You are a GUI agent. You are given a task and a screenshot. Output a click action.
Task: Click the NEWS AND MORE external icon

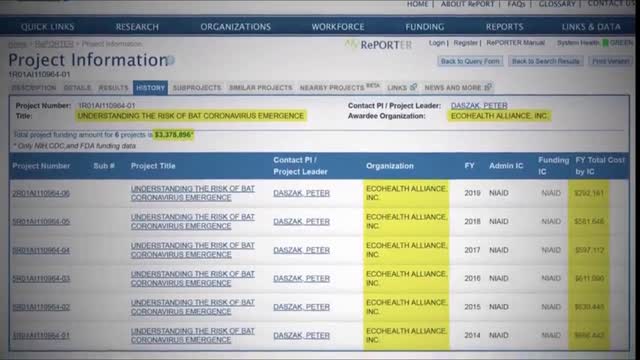488,87
